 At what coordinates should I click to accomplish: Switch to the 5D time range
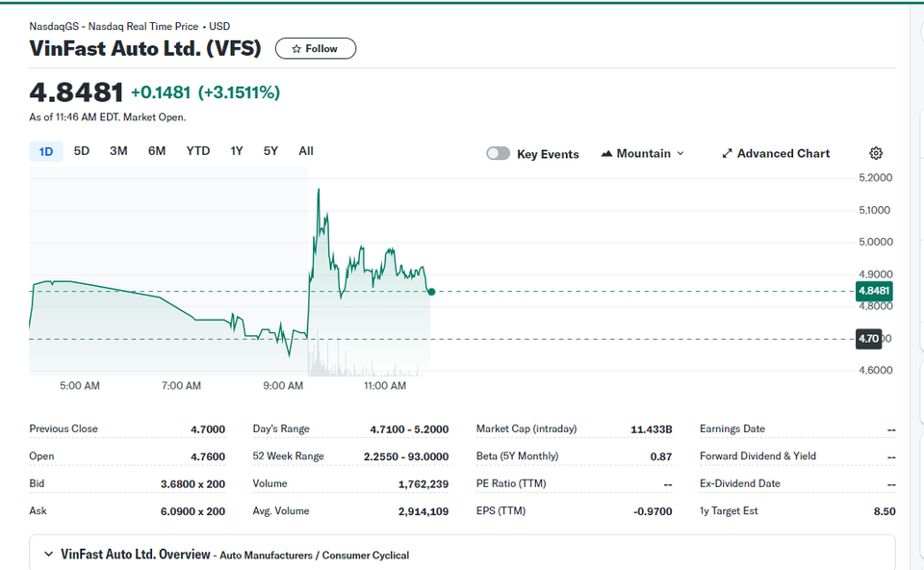click(81, 151)
